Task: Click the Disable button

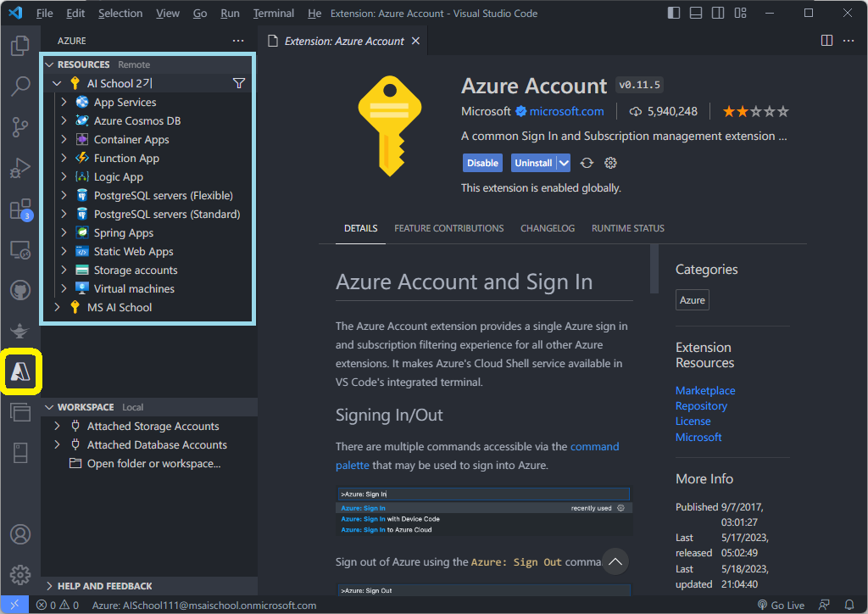Action: (482, 163)
